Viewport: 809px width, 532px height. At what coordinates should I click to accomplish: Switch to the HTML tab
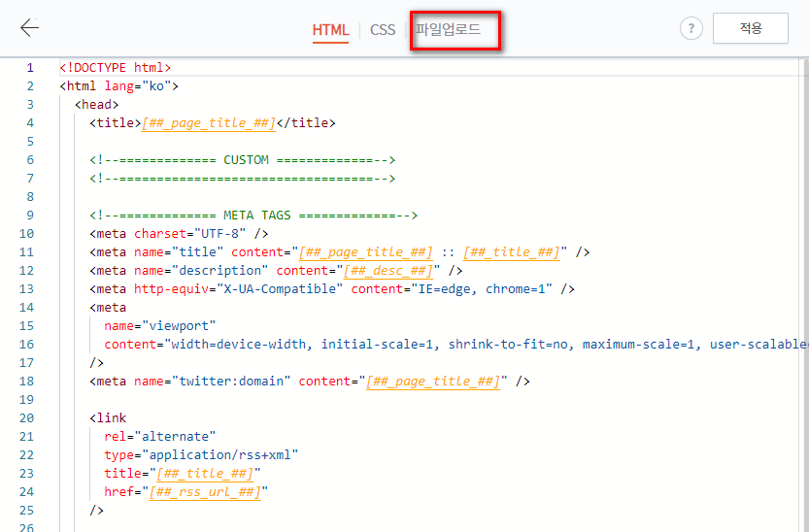pyautogui.click(x=330, y=29)
